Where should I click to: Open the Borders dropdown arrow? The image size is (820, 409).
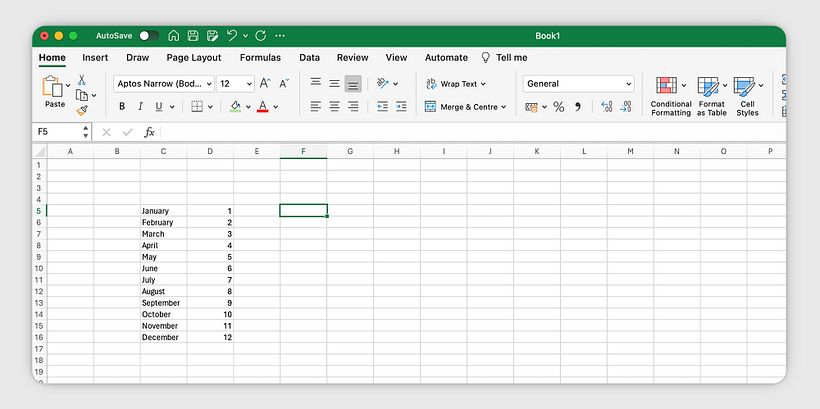tap(210, 107)
